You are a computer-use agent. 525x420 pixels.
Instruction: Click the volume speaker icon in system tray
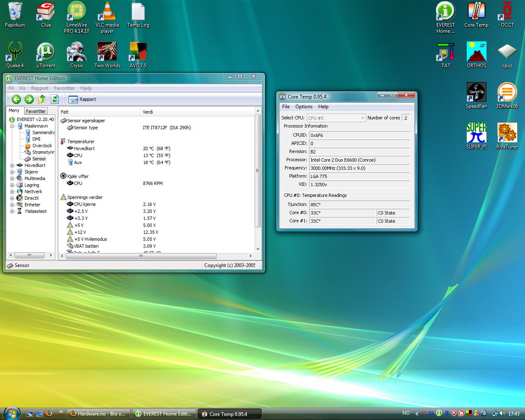coord(502,413)
